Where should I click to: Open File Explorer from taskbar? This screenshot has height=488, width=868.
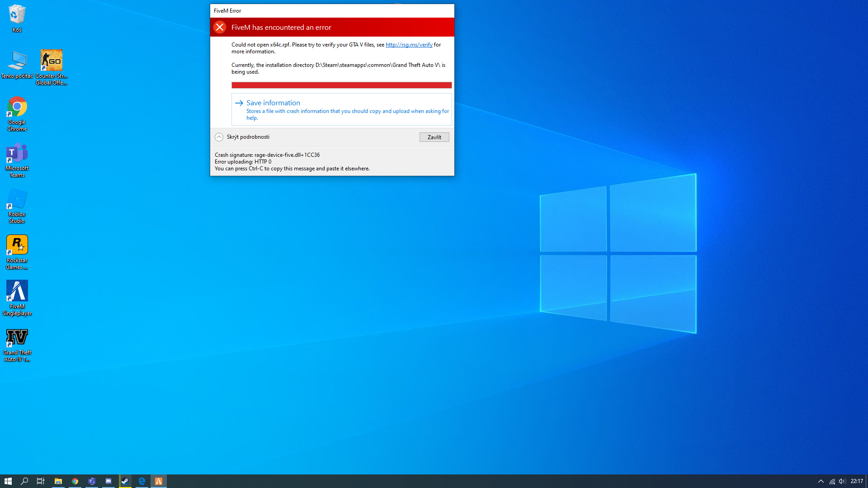(58, 481)
